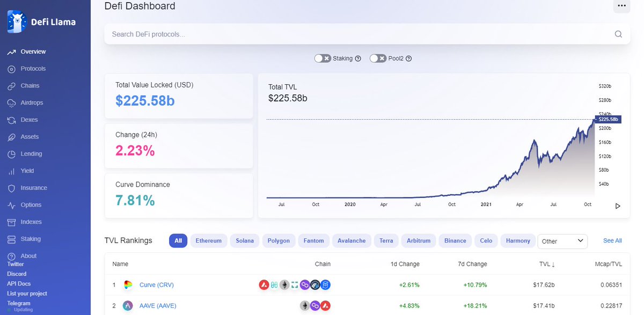Open the ellipsis options menu top right

pos(621,6)
